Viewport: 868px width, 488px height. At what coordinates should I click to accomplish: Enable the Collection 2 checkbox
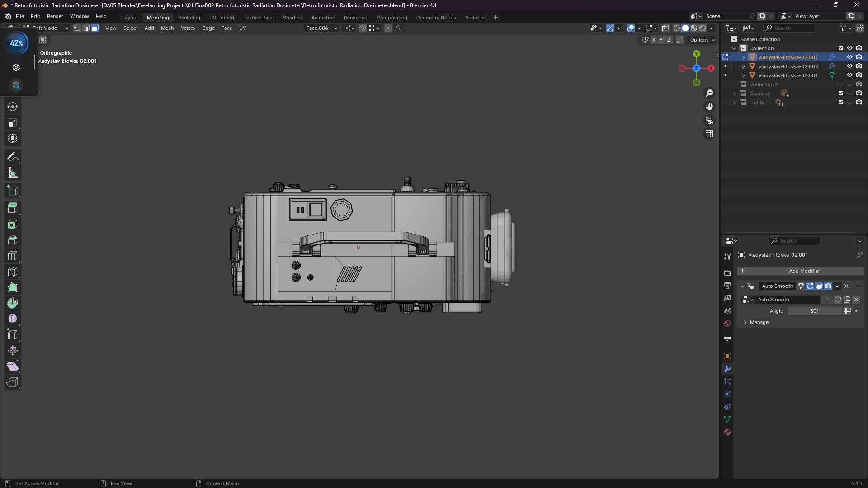coord(841,84)
